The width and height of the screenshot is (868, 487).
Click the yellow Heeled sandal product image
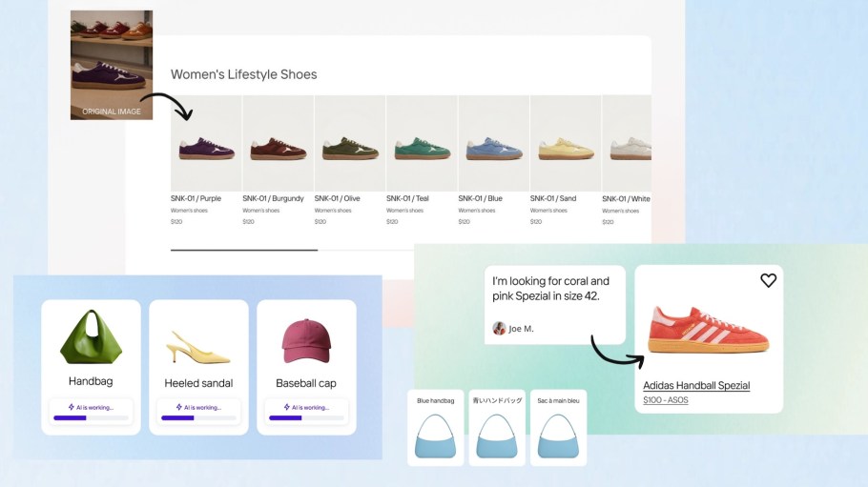tap(198, 348)
